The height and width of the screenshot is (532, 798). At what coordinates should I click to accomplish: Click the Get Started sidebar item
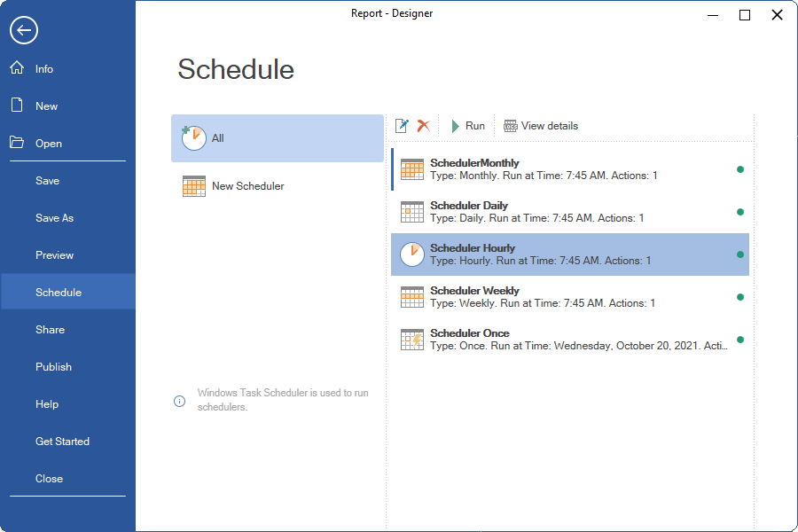pyautogui.click(x=62, y=442)
